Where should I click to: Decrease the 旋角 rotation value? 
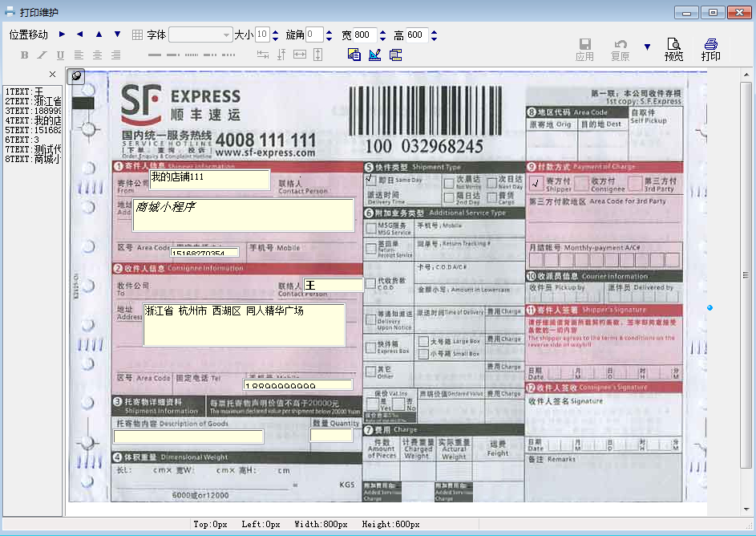[x=329, y=38]
